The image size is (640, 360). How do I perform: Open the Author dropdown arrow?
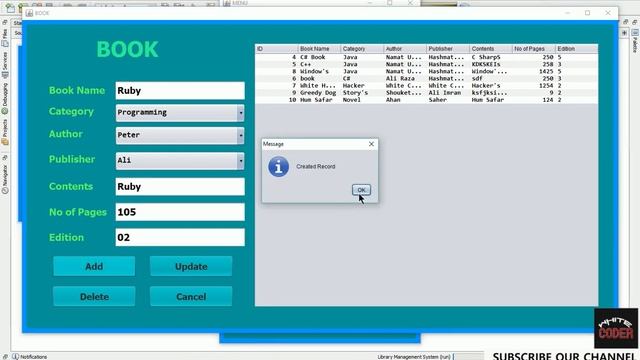tap(241, 135)
